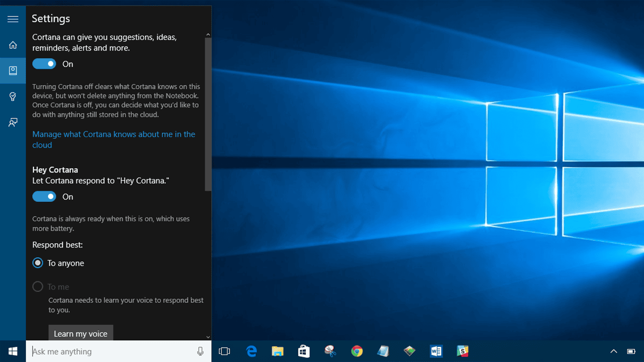
Task: Click inside the Ask me anything field
Action: click(94, 351)
